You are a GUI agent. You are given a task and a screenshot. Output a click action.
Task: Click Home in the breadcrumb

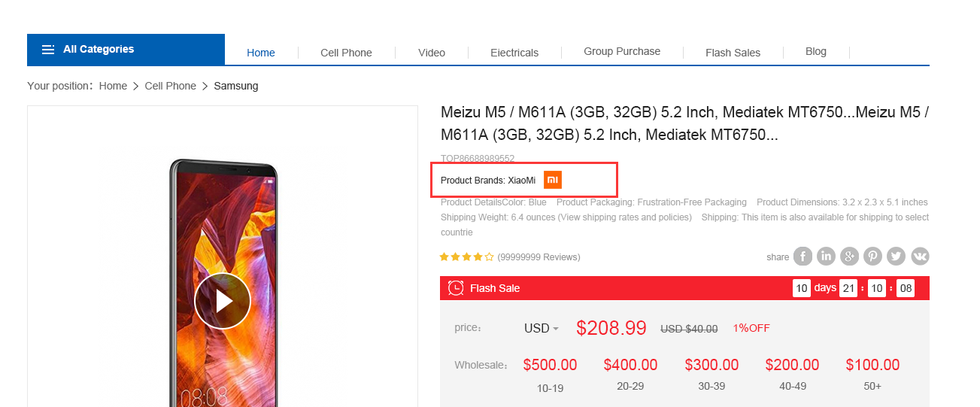113,87
